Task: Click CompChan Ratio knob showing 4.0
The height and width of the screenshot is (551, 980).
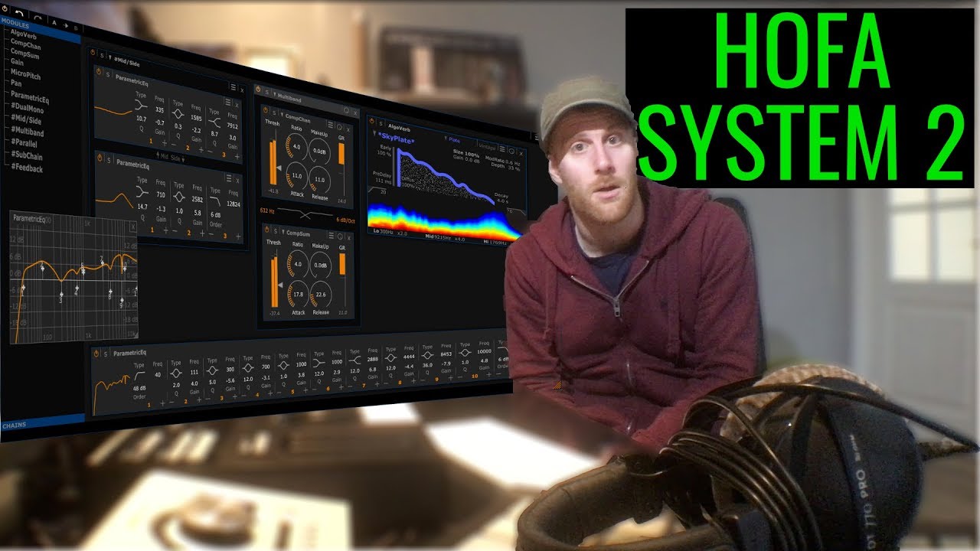Action: coord(296,147)
